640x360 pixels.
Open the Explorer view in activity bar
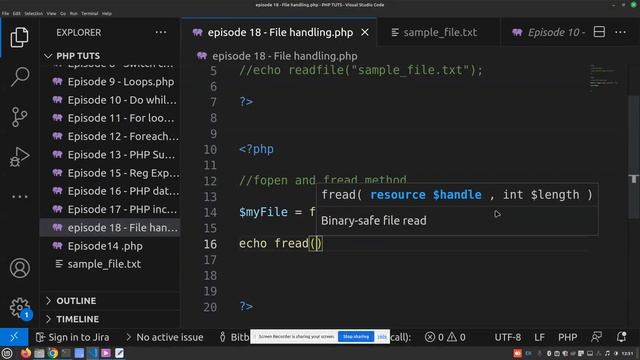[19, 37]
